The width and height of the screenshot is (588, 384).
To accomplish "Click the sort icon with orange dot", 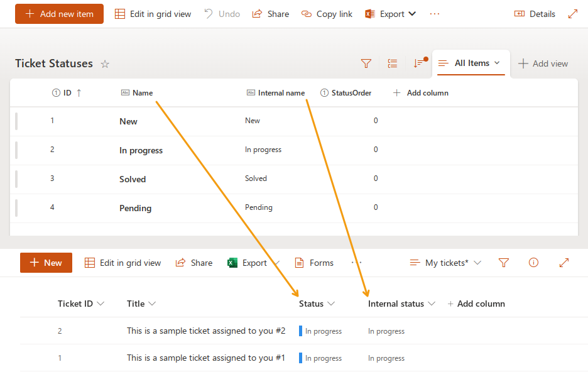I will coord(420,63).
